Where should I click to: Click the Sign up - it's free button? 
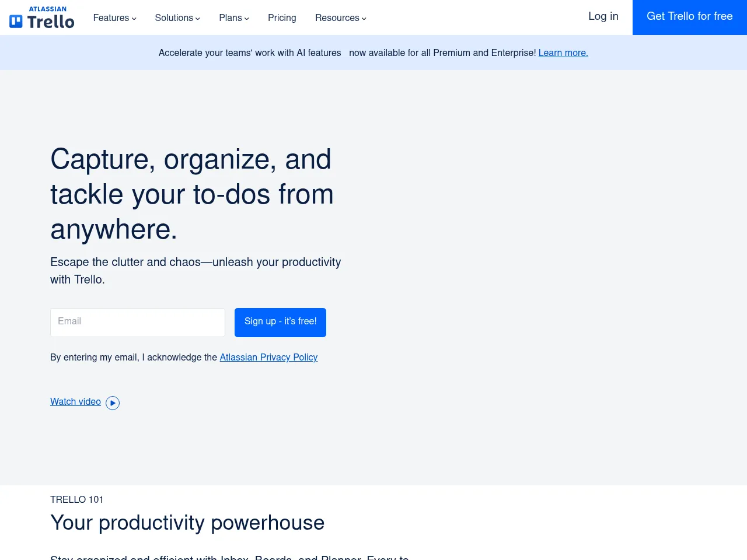pos(280,322)
